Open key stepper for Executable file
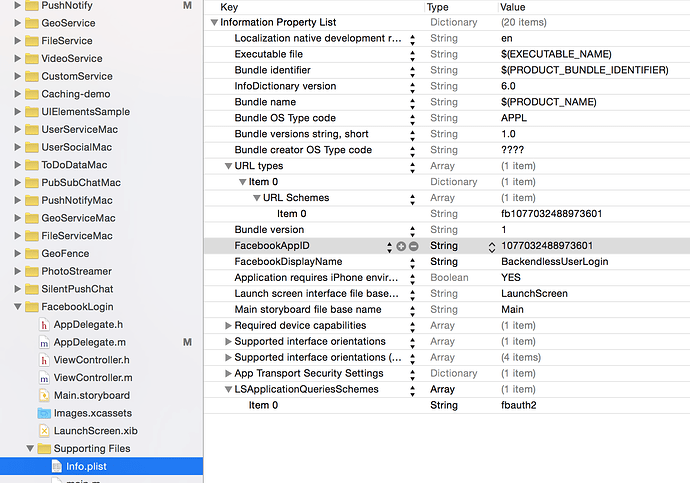 tap(412, 56)
